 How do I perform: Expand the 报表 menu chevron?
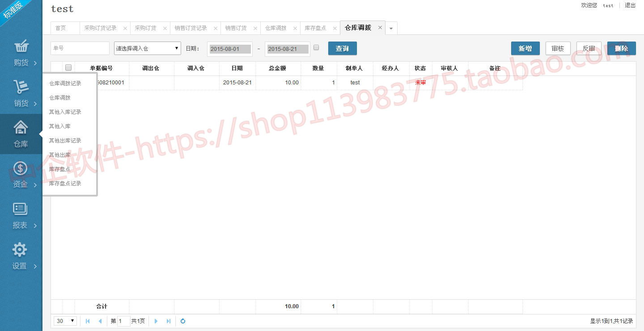click(x=35, y=226)
